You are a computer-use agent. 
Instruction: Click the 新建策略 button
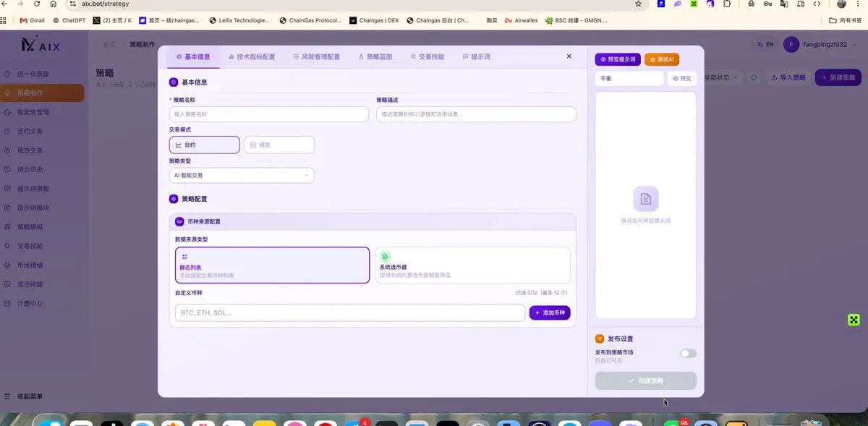coord(838,77)
